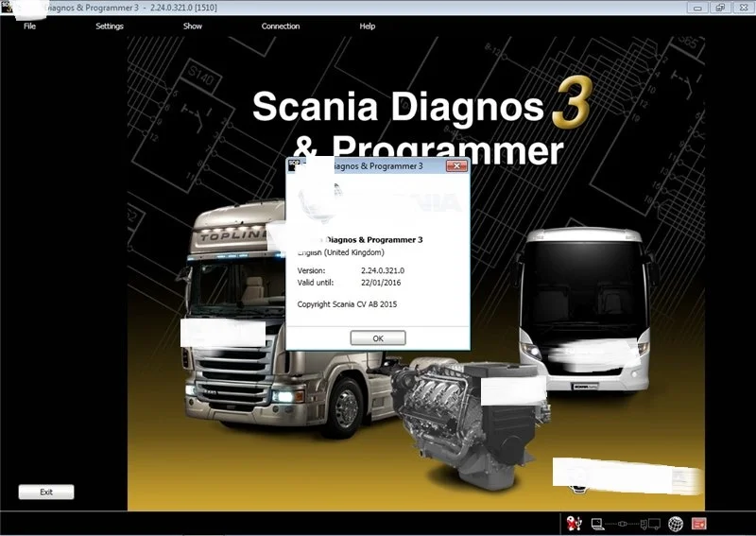
Task: Click the application icon in title bar
Action: (x=7, y=7)
